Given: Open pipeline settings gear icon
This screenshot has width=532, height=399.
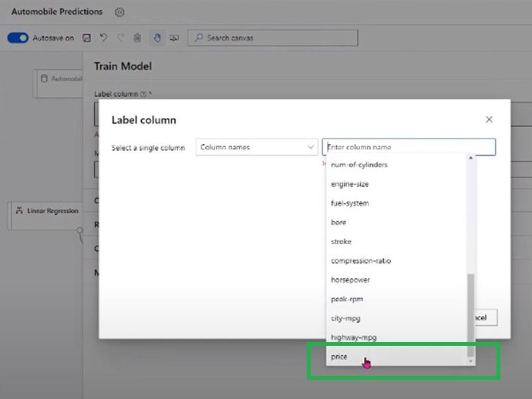Looking at the screenshot, I should (x=120, y=12).
